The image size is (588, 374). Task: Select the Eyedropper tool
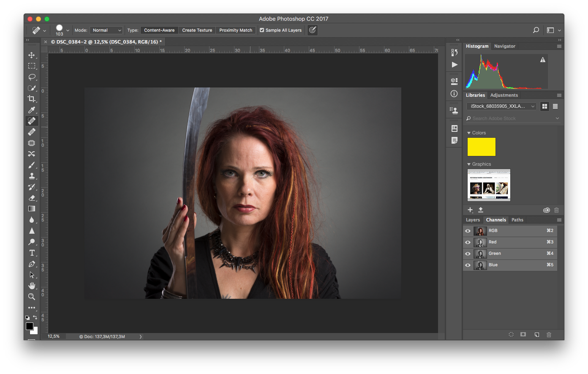point(32,110)
